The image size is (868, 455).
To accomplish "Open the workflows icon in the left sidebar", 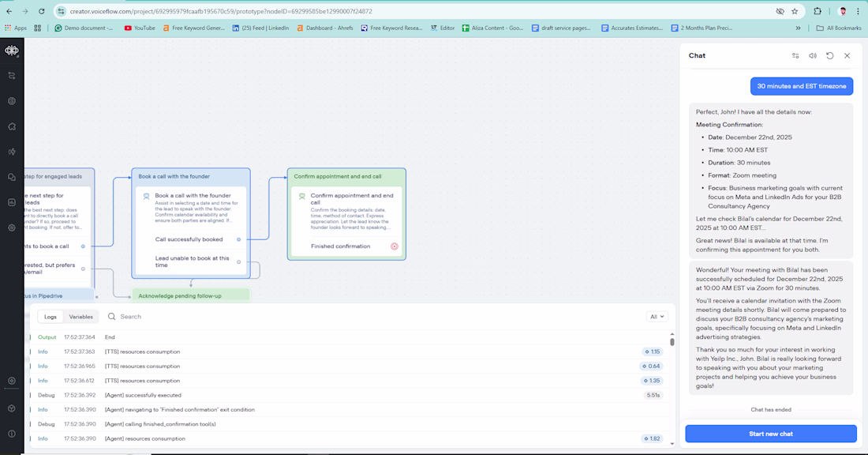I will pyautogui.click(x=12, y=75).
